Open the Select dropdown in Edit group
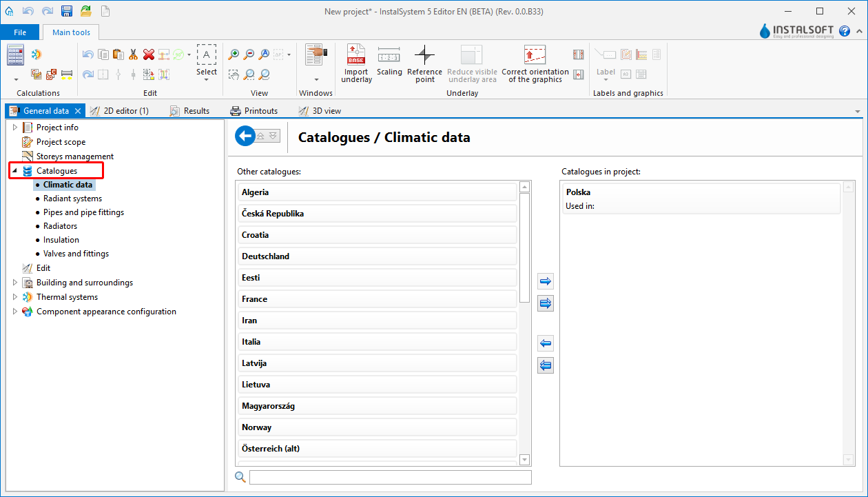 click(x=206, y=80)
